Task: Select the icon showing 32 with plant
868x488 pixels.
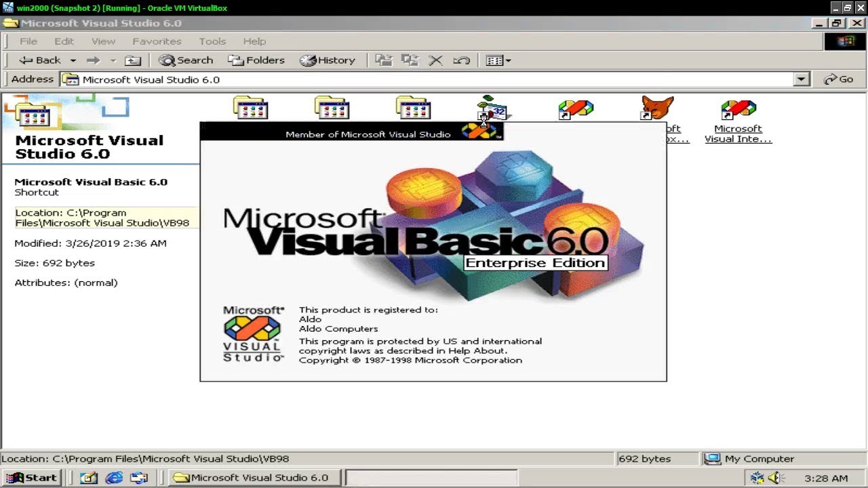Action: click(x=494, y=108)
